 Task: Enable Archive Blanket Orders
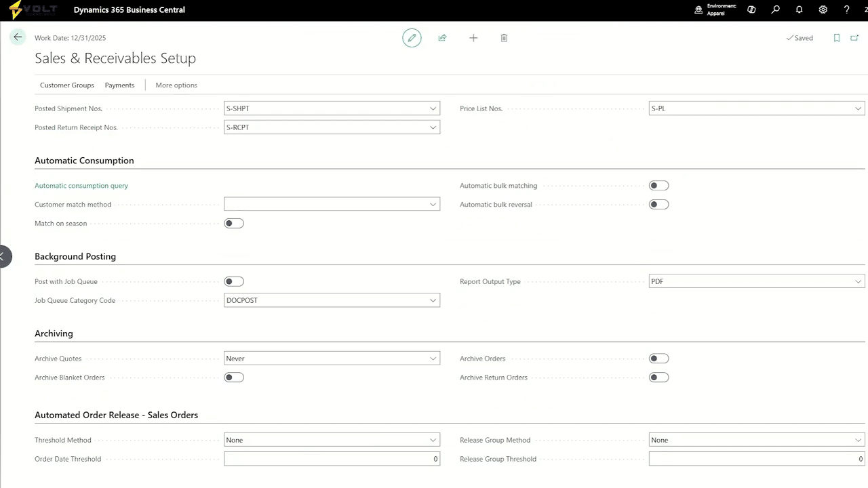point(234,377)
